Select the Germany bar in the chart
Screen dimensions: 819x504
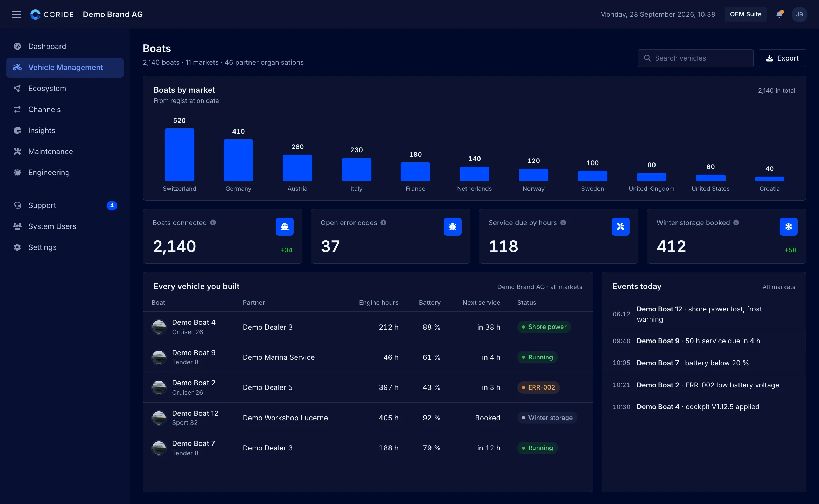tap(238, 160)
